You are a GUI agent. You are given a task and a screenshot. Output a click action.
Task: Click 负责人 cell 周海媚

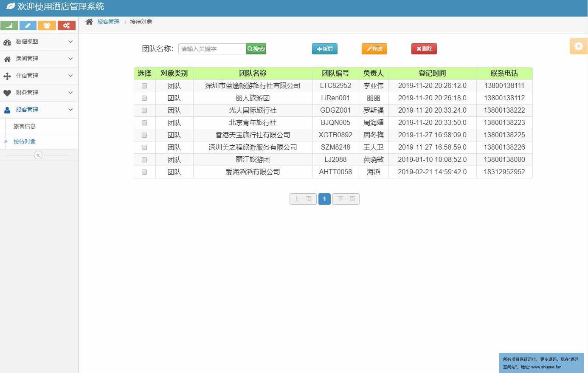374,123
